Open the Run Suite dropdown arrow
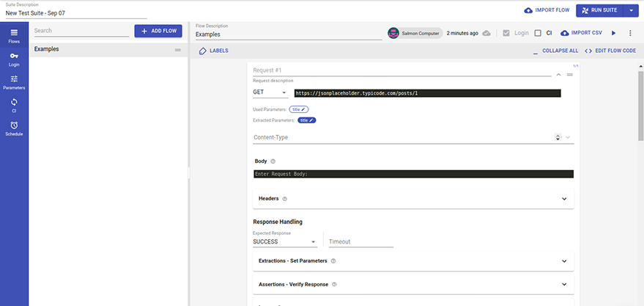 (x=631, y=11)
